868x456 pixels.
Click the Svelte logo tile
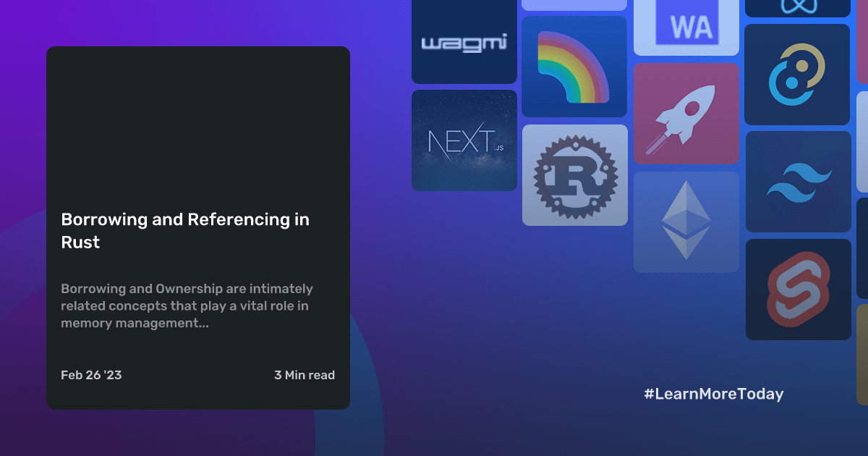(x=798, y=289)
